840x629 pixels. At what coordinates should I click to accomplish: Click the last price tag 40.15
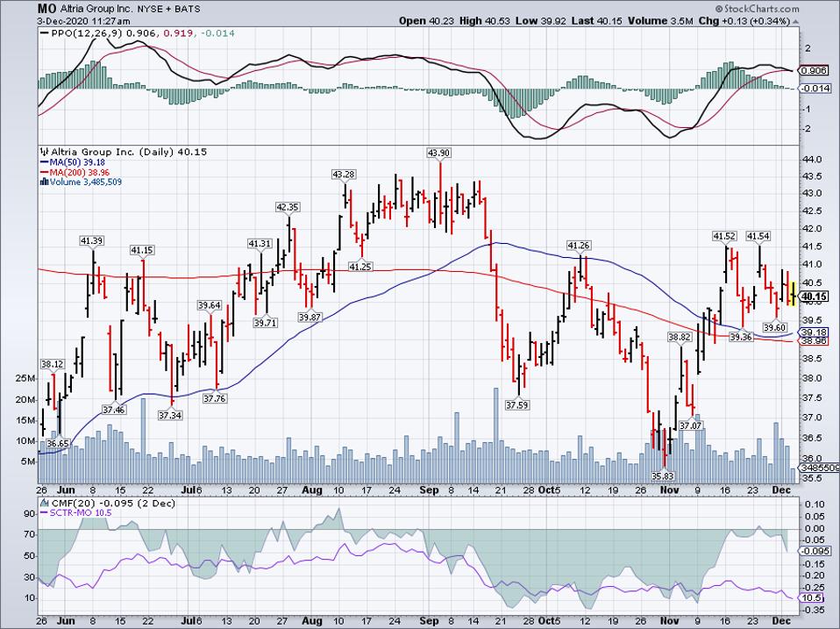click(x=815, y=297)
